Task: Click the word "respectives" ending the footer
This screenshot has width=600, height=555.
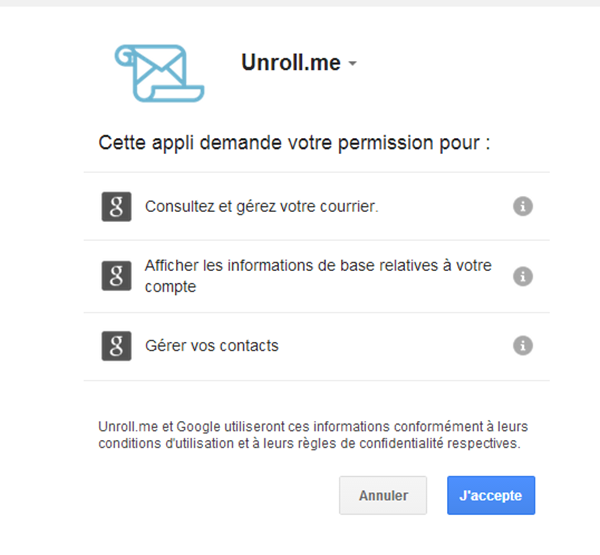Action: (x=484, y=443)
